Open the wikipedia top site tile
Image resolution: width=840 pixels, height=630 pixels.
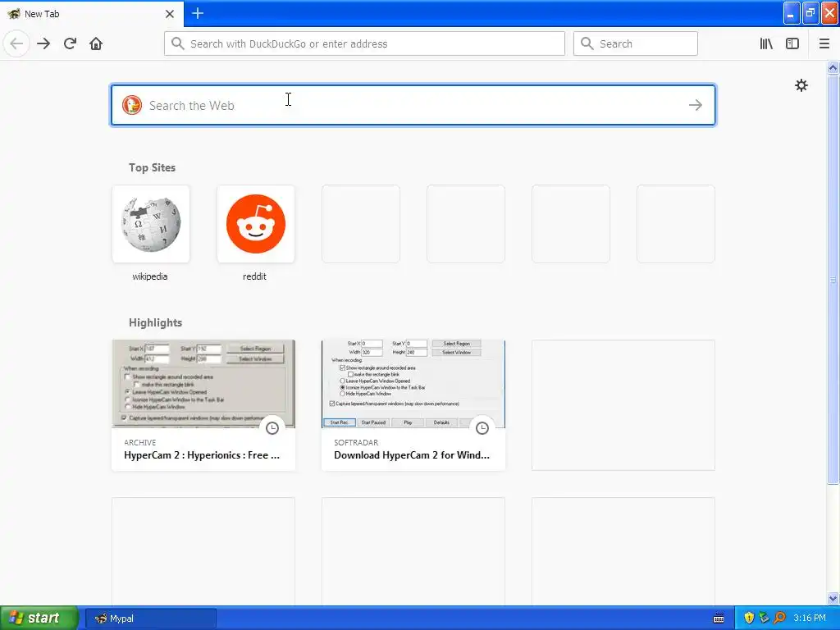[x=151, y=224]
